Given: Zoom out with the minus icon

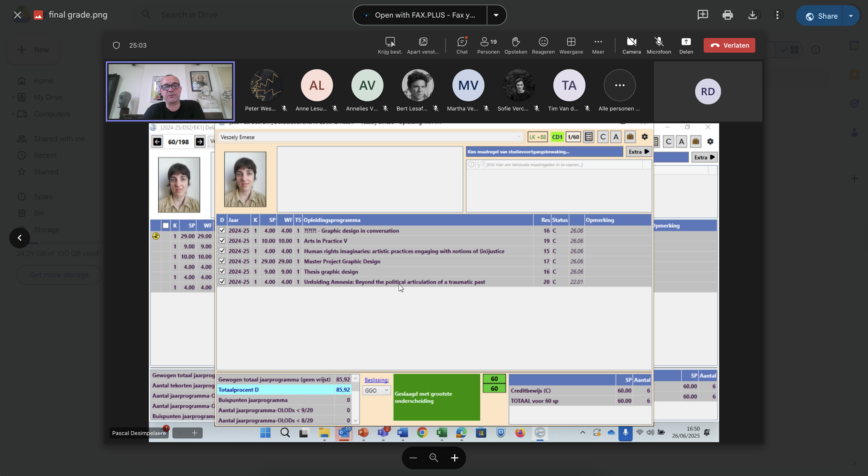Looking at the screenshot, I should [x=414, y=458].
